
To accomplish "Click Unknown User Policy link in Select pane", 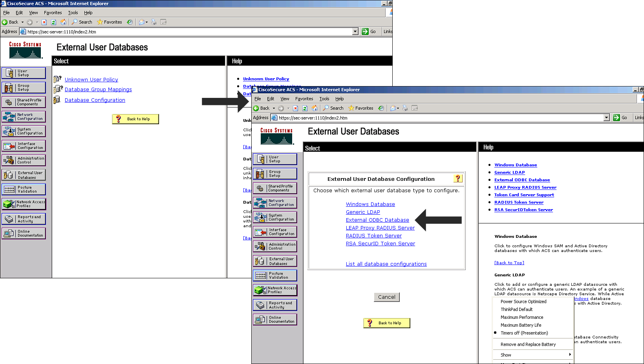I will [91, 79].
